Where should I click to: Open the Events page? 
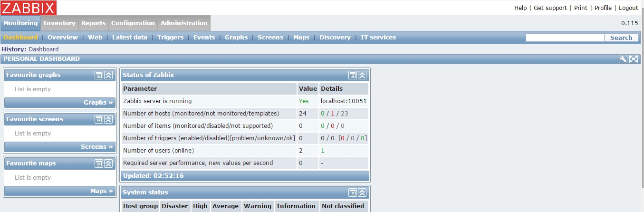(204, 37)
